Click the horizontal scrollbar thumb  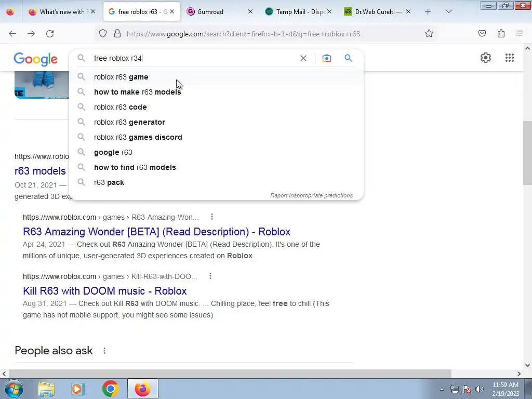pos(230,374)
